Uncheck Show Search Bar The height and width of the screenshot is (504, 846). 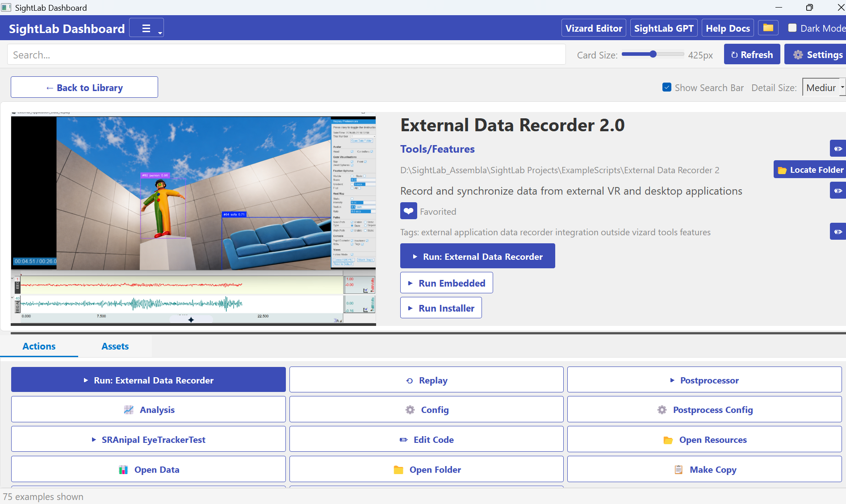(x=667, y=87)
